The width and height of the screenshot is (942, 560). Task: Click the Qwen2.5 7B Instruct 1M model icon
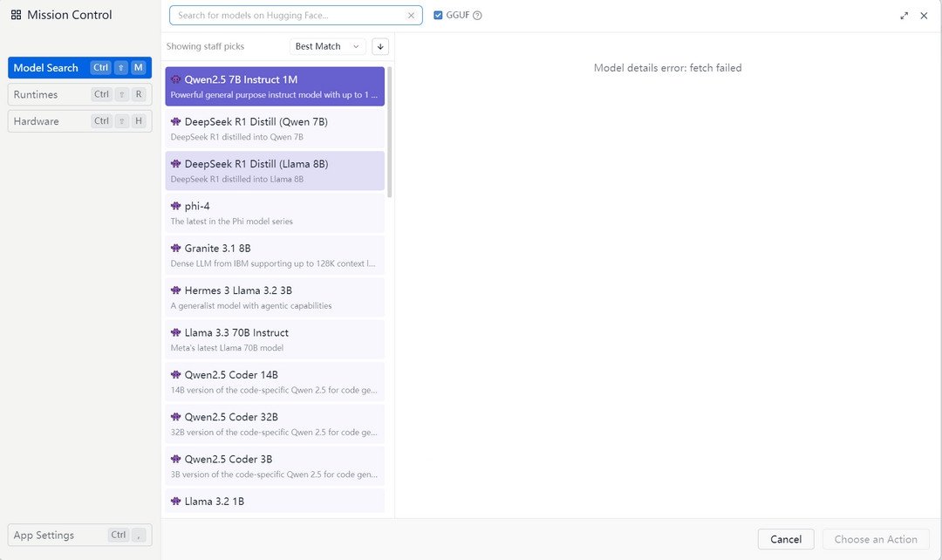coord(175,79)
